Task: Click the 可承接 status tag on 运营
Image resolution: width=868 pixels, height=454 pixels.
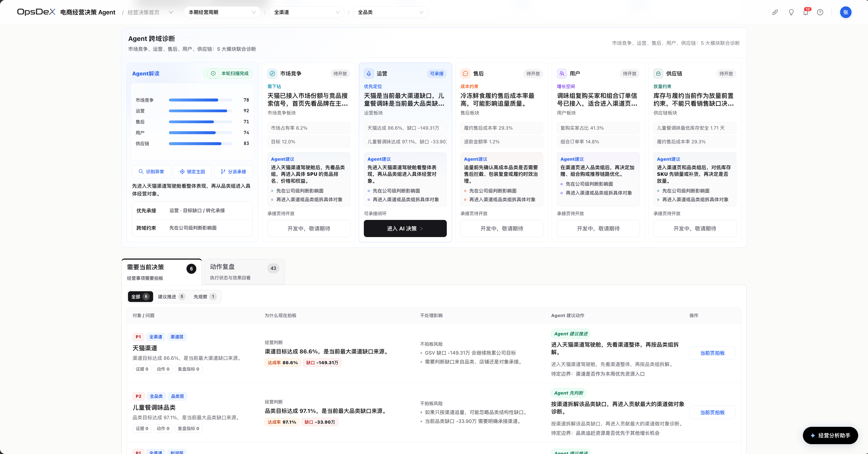Action: 436,73
